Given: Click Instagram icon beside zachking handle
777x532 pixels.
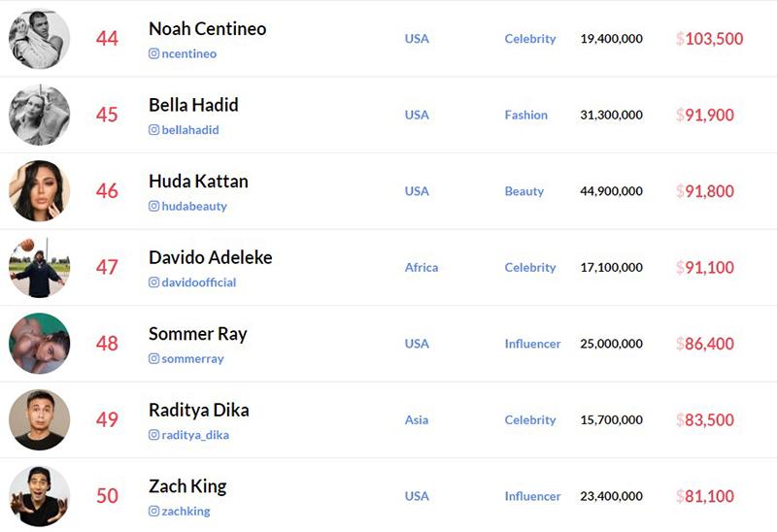Looking at the screenshot, I should 154,512.
